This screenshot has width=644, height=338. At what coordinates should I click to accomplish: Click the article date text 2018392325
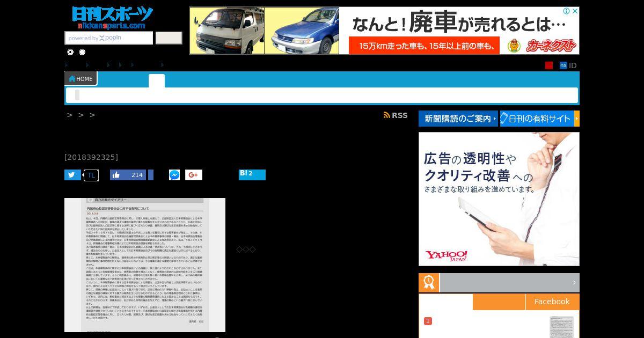[x=91, y=157]
